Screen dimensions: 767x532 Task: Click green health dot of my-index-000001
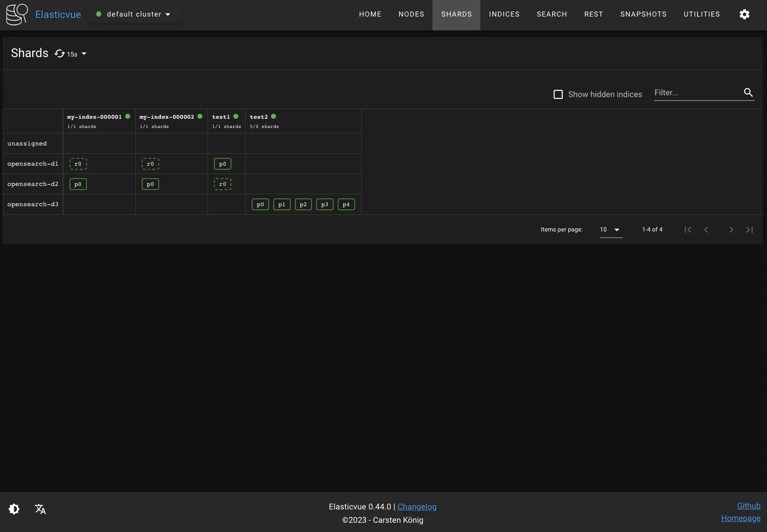click(x=128, y=116)
